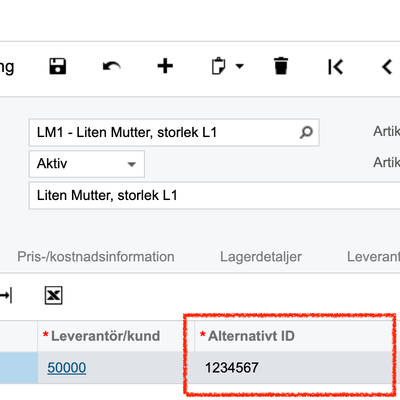Click the save disk icon
Screen dimensions: 400x400
58,66
